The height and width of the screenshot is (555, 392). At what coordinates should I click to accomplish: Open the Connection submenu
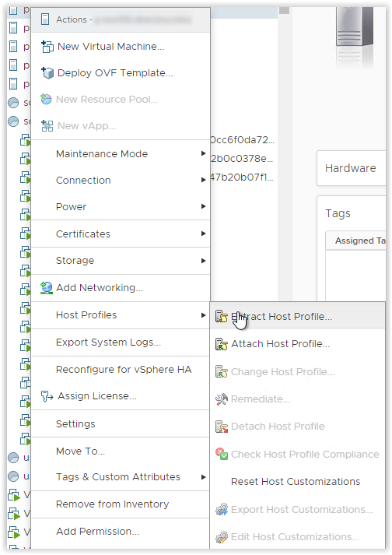click(121, 180)
